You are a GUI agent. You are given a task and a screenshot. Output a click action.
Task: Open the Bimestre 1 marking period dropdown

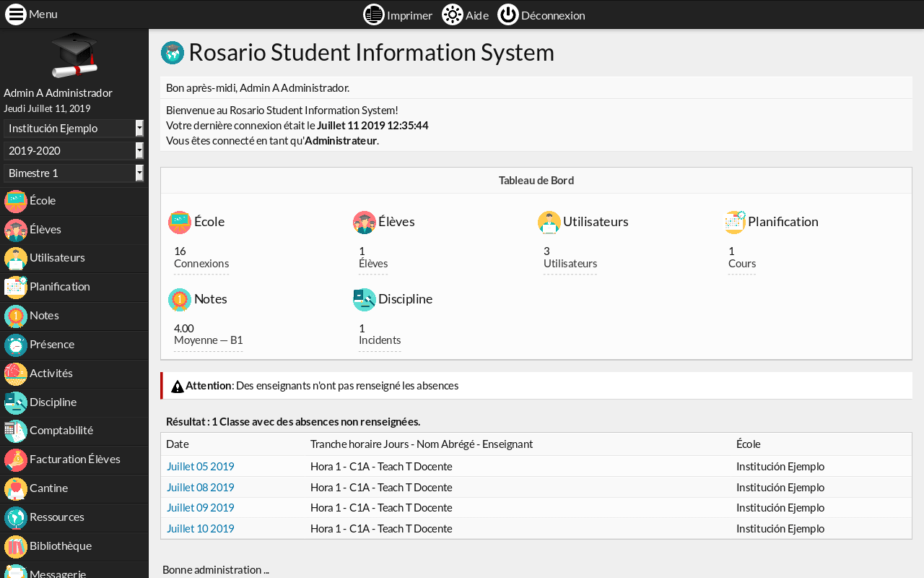tap(74, 173)
